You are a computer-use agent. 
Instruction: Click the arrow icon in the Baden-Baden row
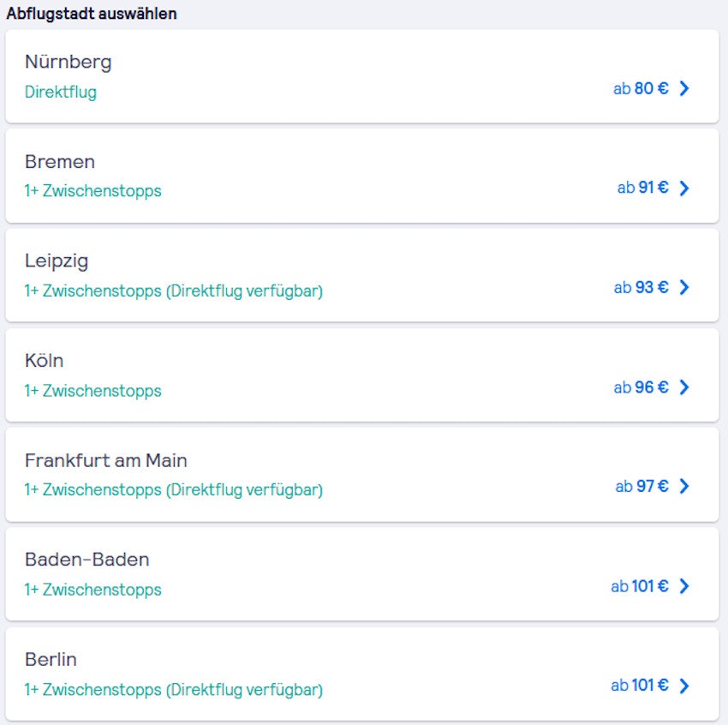(x=683, y=586)
